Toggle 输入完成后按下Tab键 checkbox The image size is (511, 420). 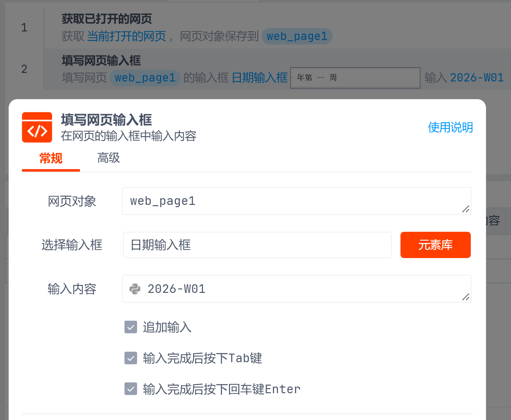(x=131, y=358)
